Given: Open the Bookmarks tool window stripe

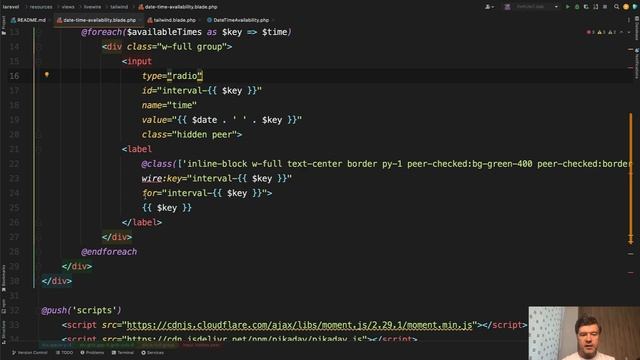Looking at the screenshot, I should (x=4, y=278).
